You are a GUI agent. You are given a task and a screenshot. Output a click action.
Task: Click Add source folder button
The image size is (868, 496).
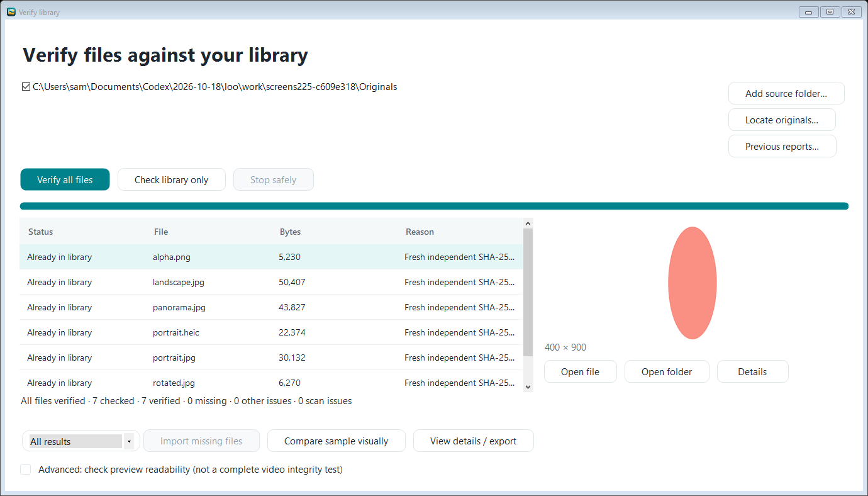click(786, 93)
